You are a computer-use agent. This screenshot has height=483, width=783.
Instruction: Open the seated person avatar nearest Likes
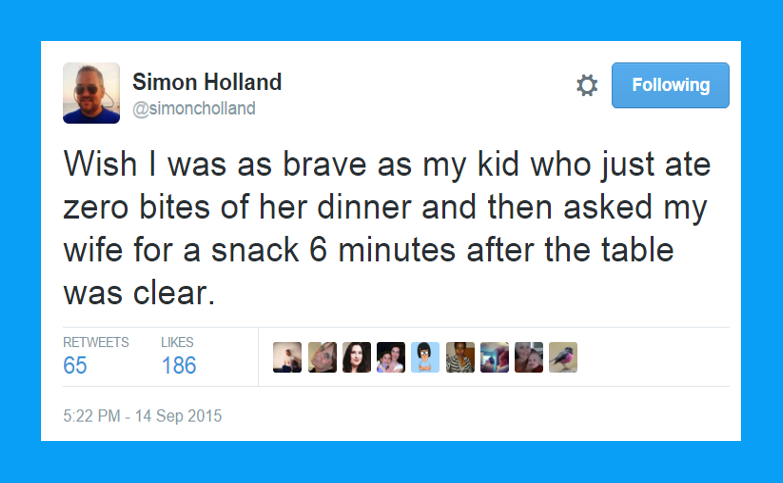tap(287, 357)
